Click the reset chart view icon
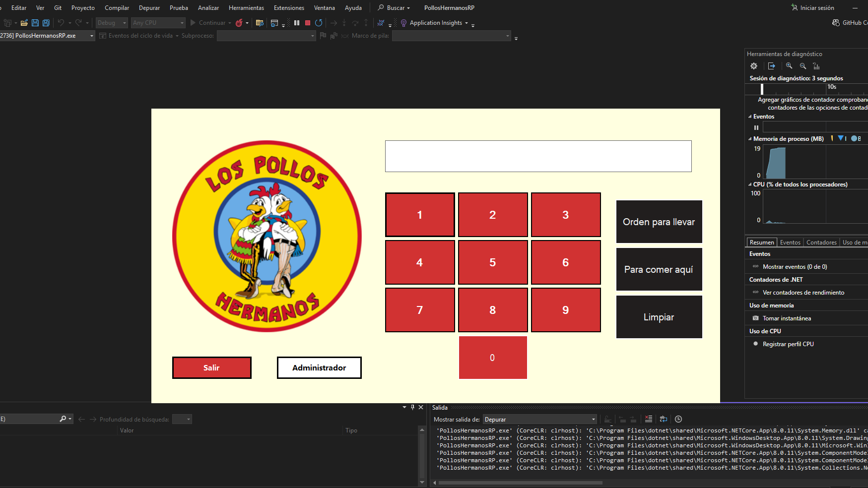 click(x=816, y=66)
